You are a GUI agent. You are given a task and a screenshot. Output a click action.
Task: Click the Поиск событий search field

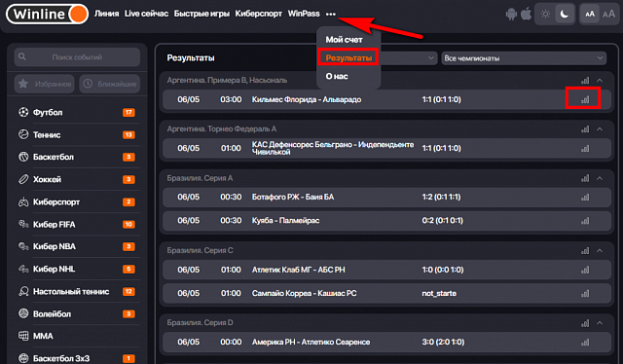pos(77,57)
